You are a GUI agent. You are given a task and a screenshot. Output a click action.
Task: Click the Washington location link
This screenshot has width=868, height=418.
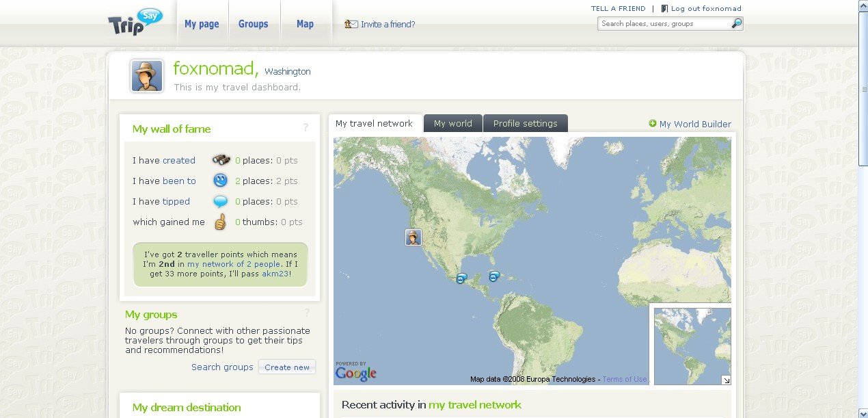tap(288, 72)
